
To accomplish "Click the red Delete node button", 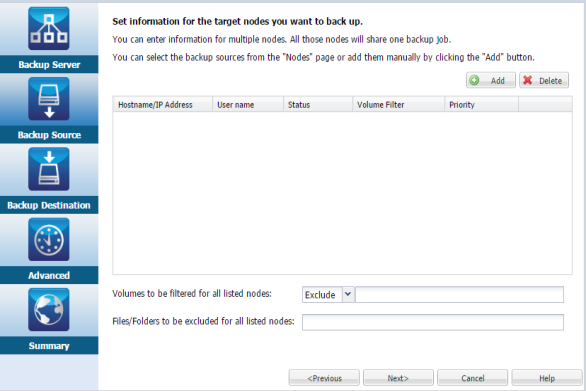I will [544, 80].
